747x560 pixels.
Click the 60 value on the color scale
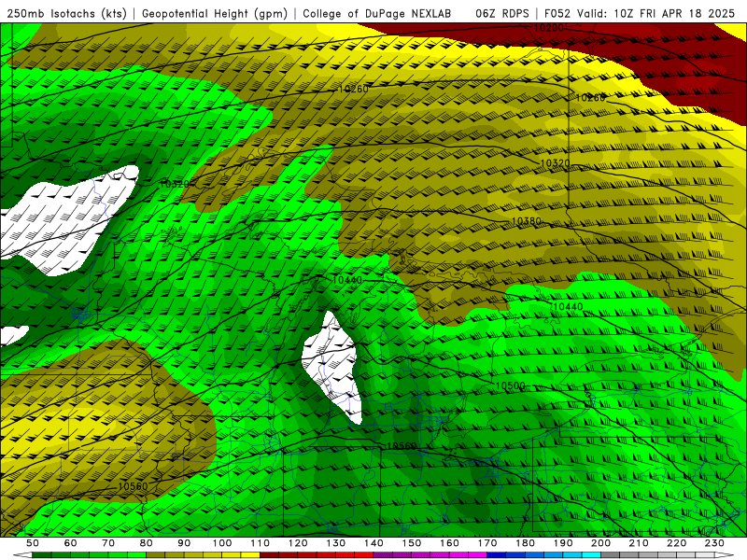[70, 543]
